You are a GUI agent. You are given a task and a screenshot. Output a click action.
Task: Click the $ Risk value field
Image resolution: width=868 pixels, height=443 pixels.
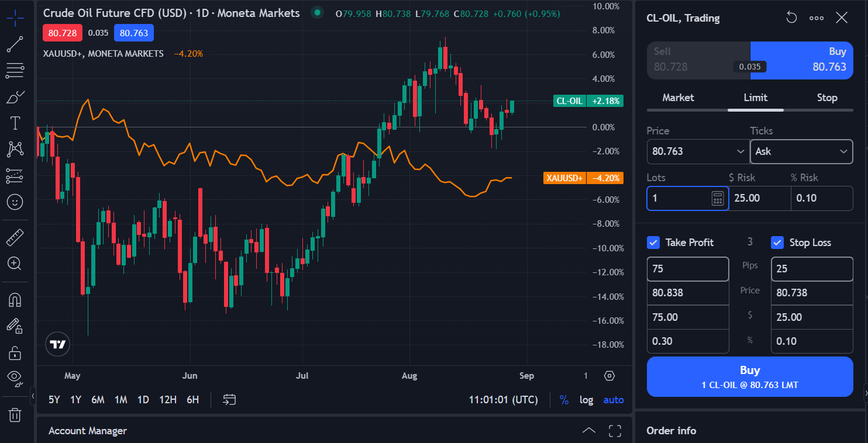point(760,198)
